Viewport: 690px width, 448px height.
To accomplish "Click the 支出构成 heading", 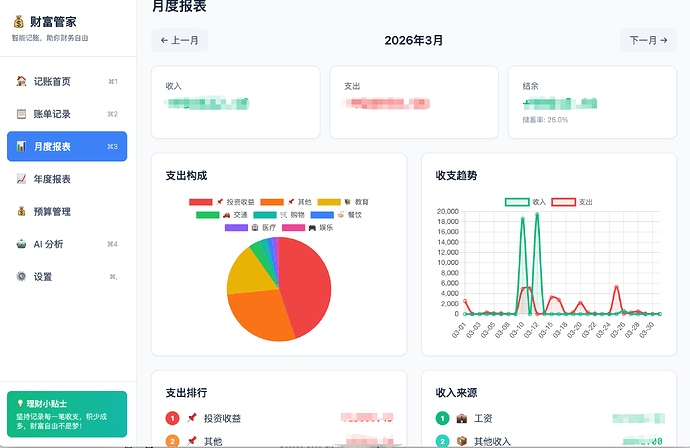I will [x=186, y=176].
